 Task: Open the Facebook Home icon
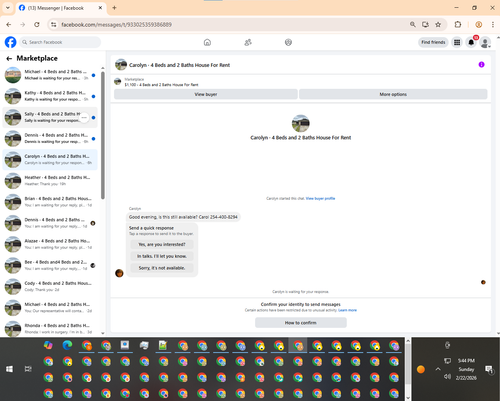tap(207, 42)
